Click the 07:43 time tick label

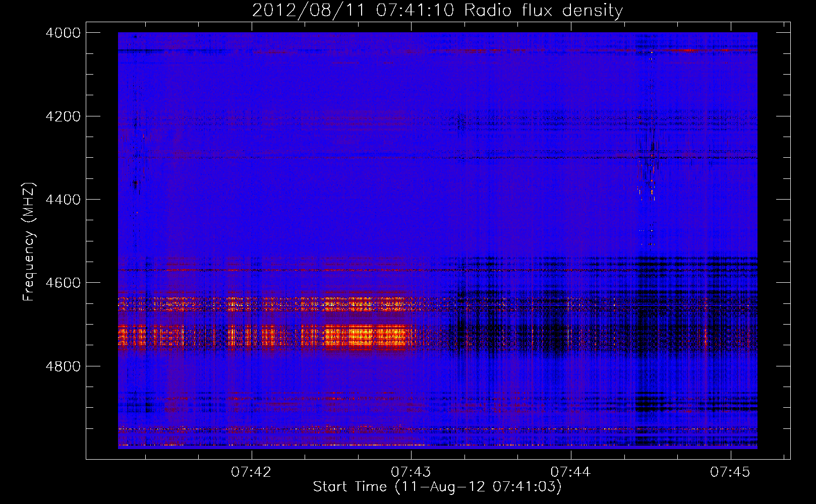click(x=411, y=472)
